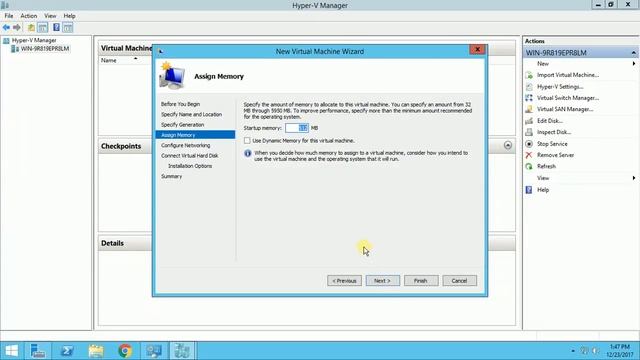This screenshot has width=640, height=360.
Task: Expand the New submenu in Actions pane
Action: coord(634,64)
